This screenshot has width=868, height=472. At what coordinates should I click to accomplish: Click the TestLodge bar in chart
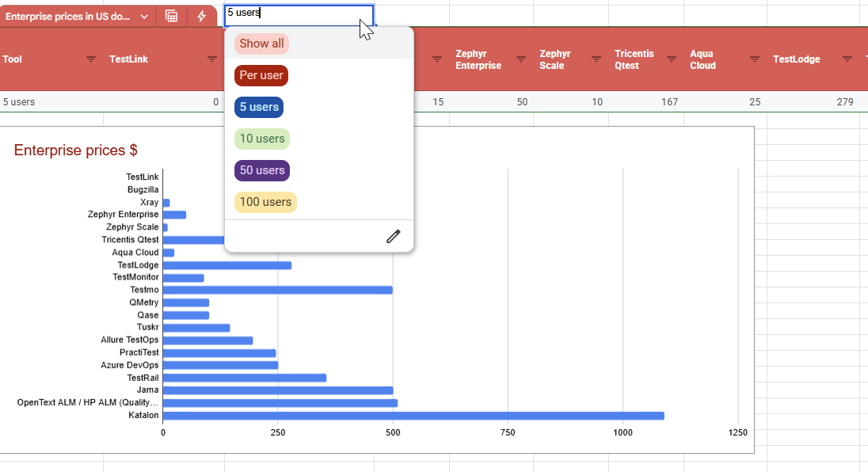(x=227, y=265)
